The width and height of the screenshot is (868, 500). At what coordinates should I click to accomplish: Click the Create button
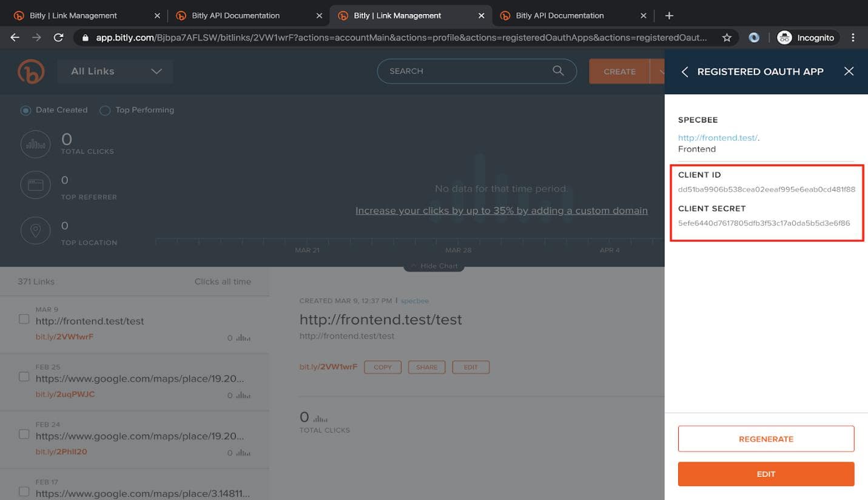[x=619, y=72]
